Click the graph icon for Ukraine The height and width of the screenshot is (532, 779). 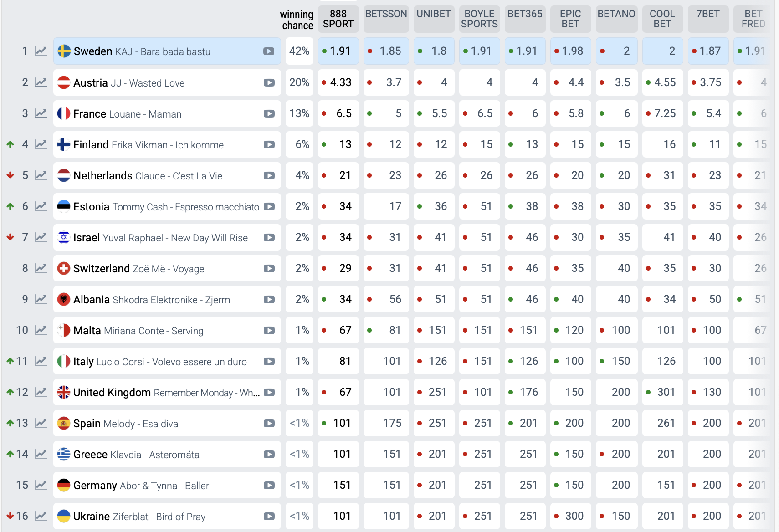coord(41,516)
